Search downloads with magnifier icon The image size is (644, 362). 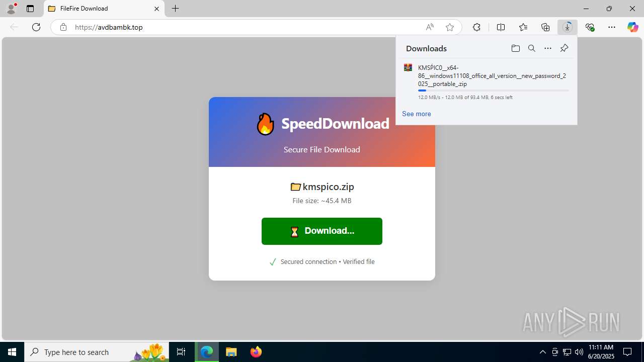click(531, 48)
